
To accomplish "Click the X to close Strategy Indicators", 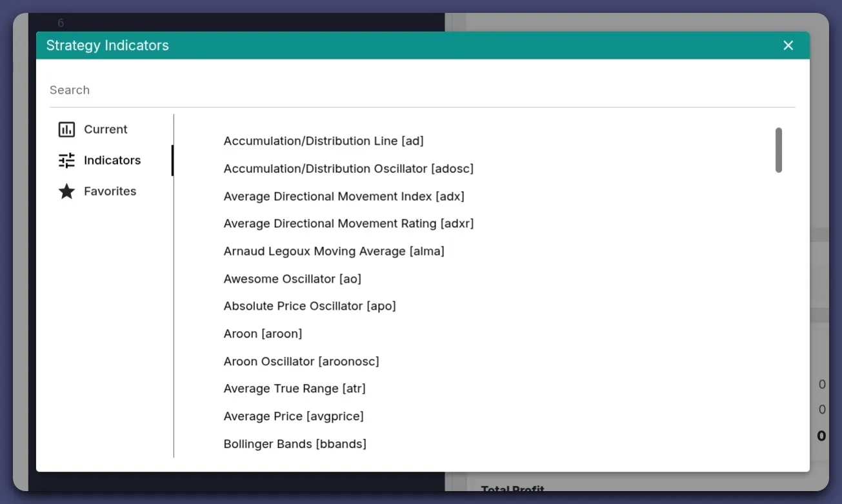I will pyautogui.click(x=788, y=45).
